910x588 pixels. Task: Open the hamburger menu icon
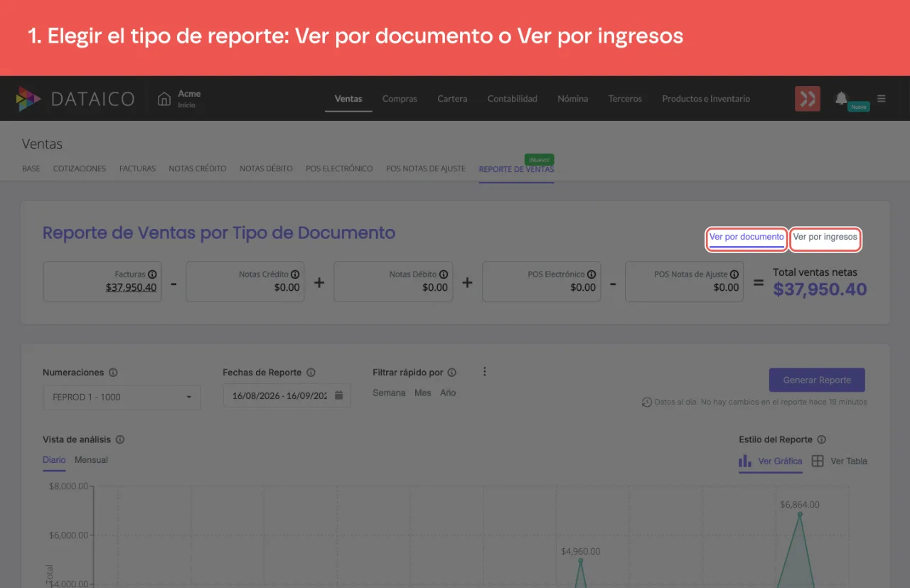click(882, 99)
